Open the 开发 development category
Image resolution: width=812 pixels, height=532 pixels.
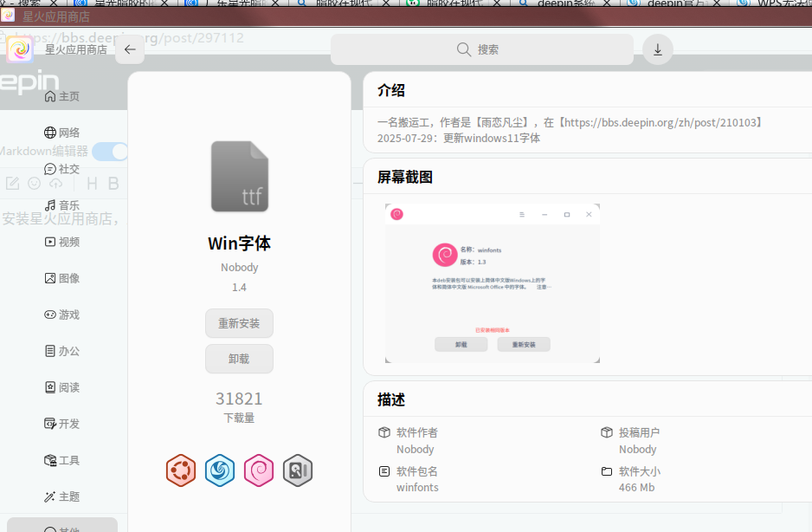click(62, 424)
